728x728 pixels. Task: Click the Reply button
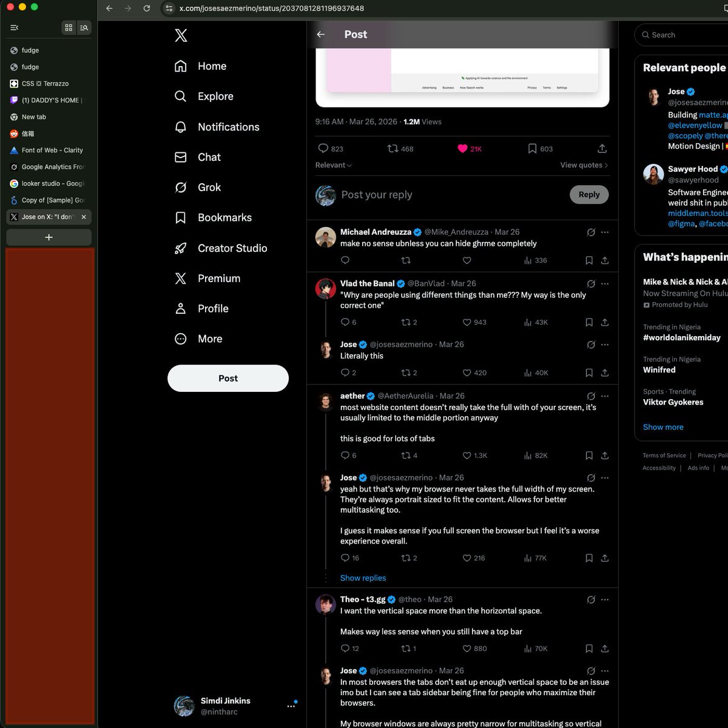tap(589, 195)
